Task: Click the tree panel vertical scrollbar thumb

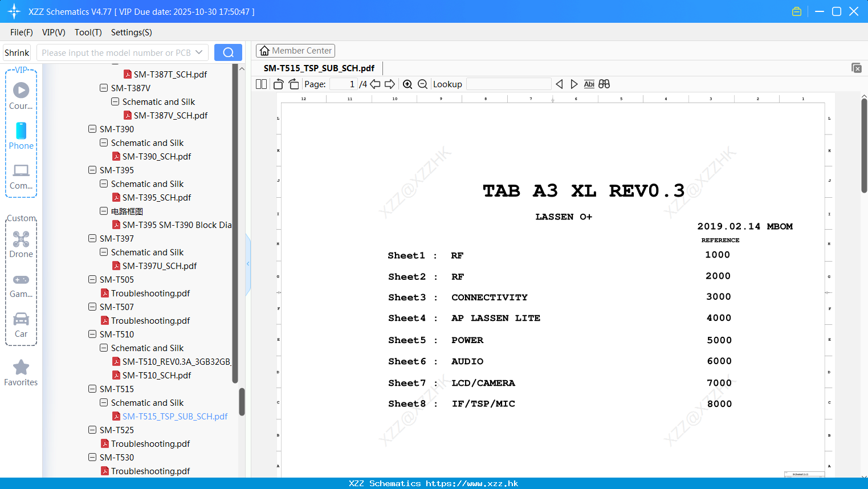Action: pos(242,402)
